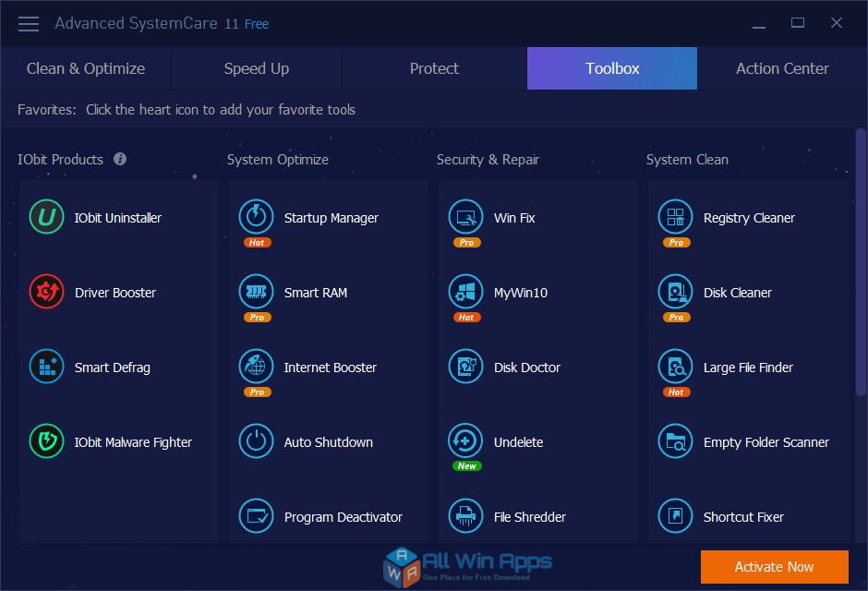Click the info icon beside IObit Products
The width and height of the screenshot is (868, 591).
pyautogui.click(x=120, y=159)
